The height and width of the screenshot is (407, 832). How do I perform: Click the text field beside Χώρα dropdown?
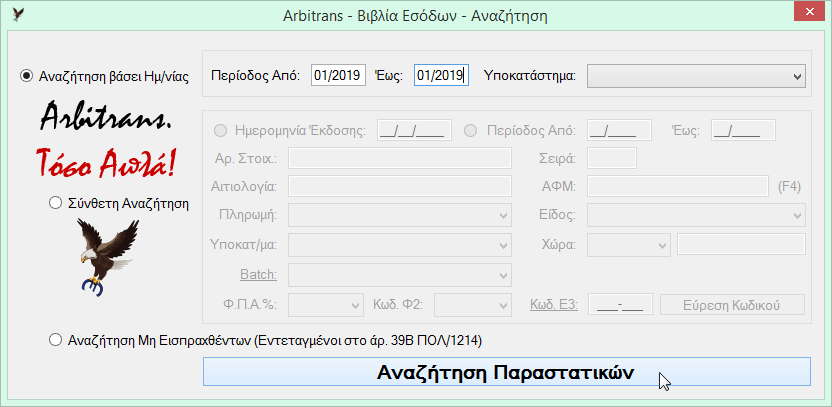click(x=742, y=245)
